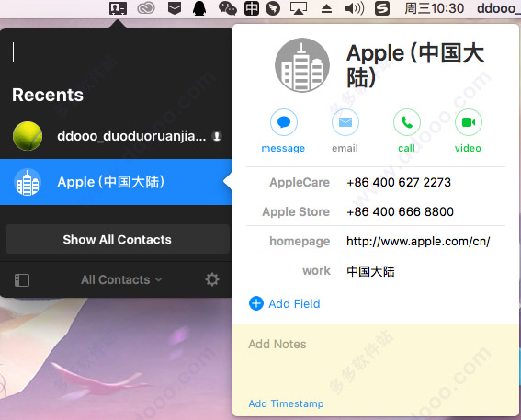
Task: Click the Show All Contacts button
Action: (118, 239)
